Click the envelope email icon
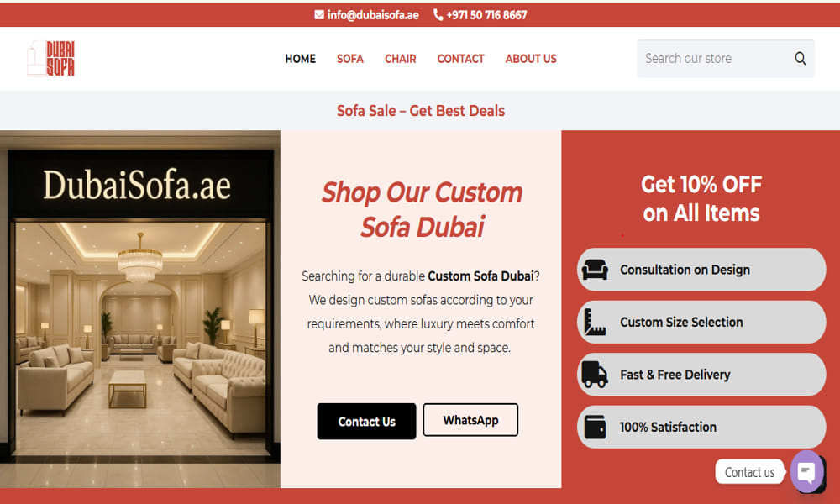Screen dimensions: 840x504 pyautogui.click(x=319, y=15)
